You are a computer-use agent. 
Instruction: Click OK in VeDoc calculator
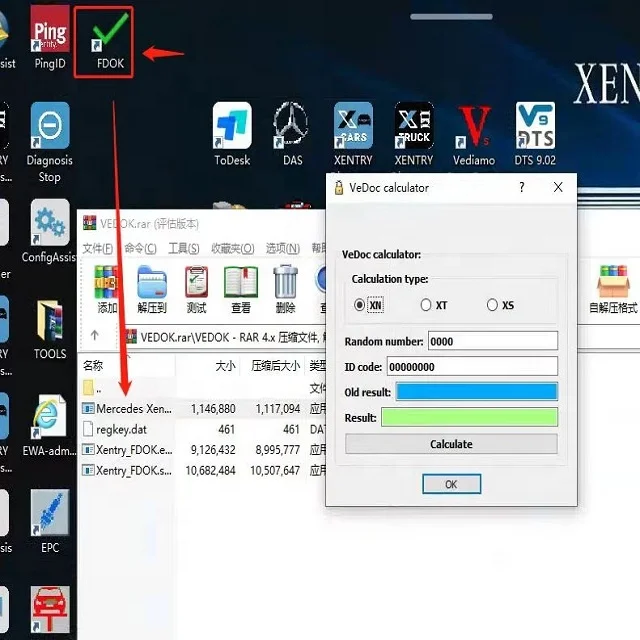click(x=451, y=484)
